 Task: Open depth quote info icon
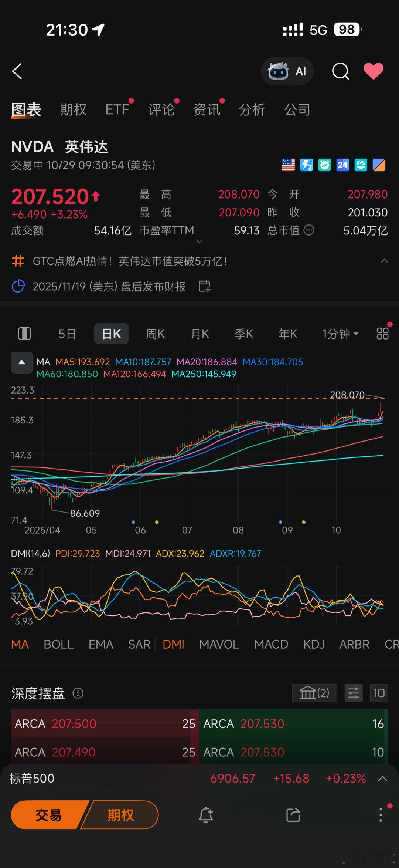[x=78, y=693]
